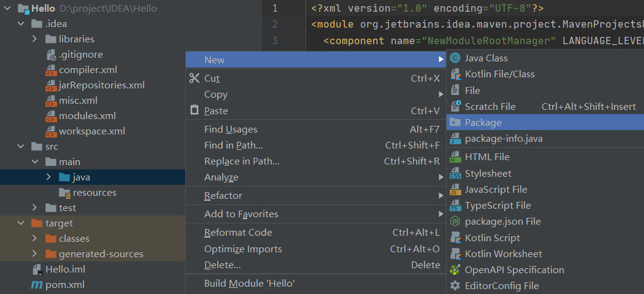Click the pom.xml Maven icon
The height and width of the screenshot is (294, 644).
click(37, 285)
